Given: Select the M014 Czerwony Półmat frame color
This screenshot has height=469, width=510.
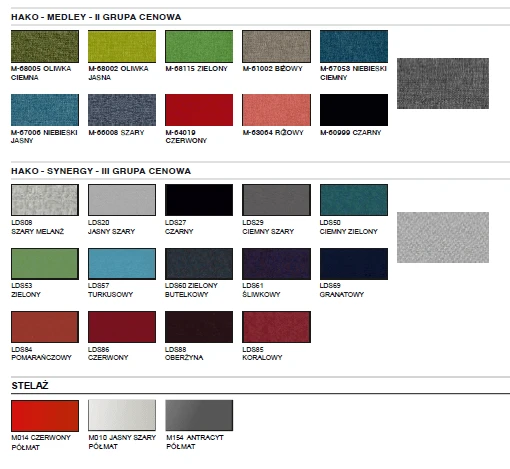Looking at the screenshot, I should (x=45, y=416).
